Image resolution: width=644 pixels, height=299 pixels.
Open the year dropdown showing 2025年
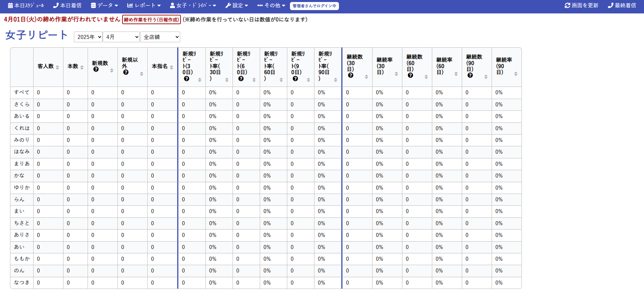tap(88, 37)
